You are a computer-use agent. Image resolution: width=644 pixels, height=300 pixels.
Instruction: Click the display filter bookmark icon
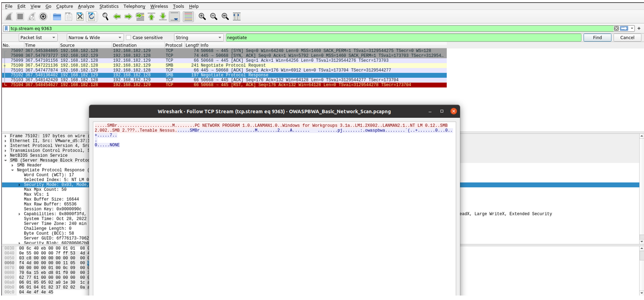click(6, 28)
